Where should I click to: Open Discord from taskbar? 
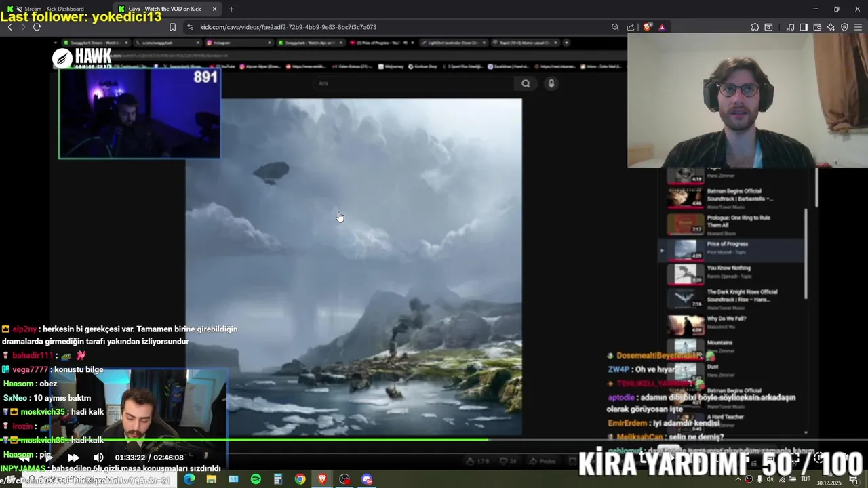[x=367, y=479]
